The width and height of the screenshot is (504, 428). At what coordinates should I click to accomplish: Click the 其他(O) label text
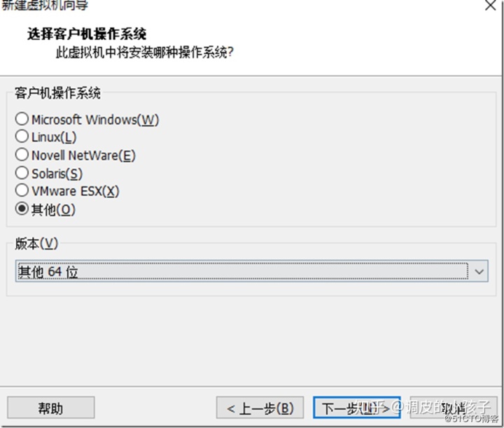(x=53, y=210)
